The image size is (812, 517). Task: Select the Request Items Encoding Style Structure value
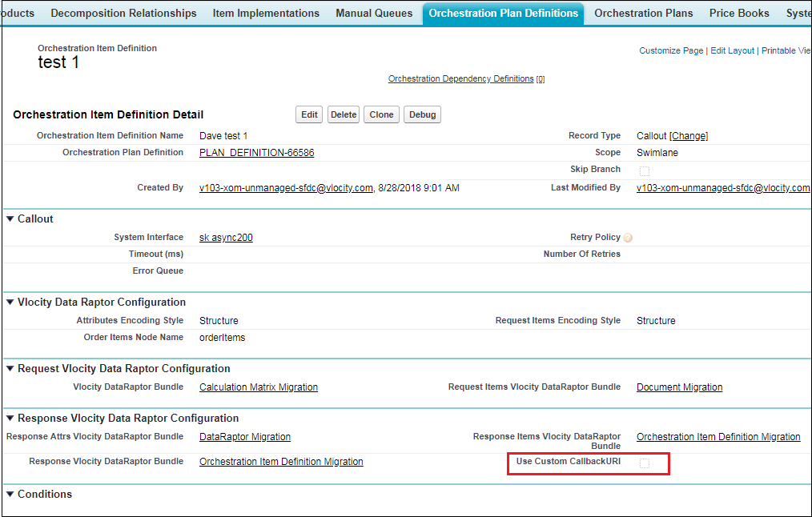656,321
